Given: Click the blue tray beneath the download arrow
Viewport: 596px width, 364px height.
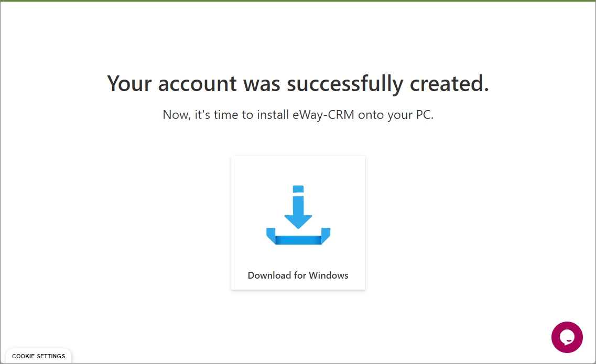Looking at the screenshot, I should pyautogui.click(x=298, y=236).
